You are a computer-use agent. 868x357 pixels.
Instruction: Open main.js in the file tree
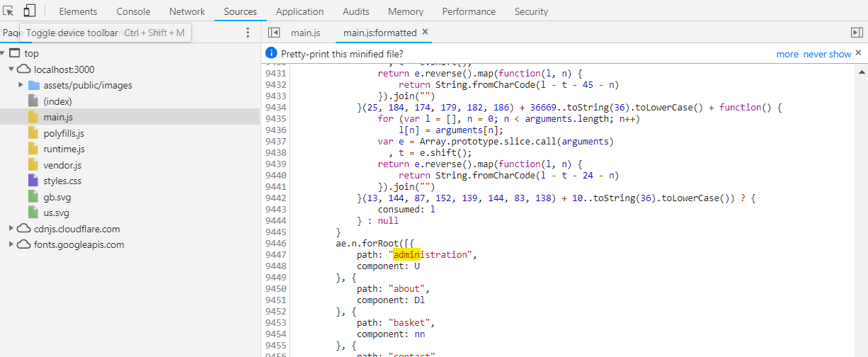tap(58, 117)
